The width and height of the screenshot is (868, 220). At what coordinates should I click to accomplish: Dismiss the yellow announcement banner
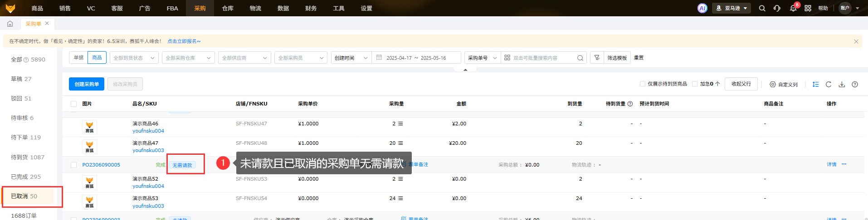click(856, 41)
